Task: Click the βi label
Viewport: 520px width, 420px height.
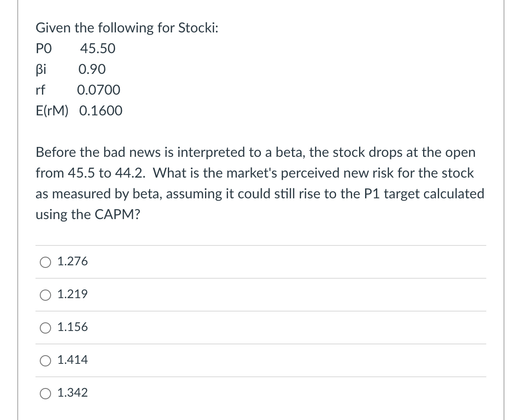Action: pos(41,70)
